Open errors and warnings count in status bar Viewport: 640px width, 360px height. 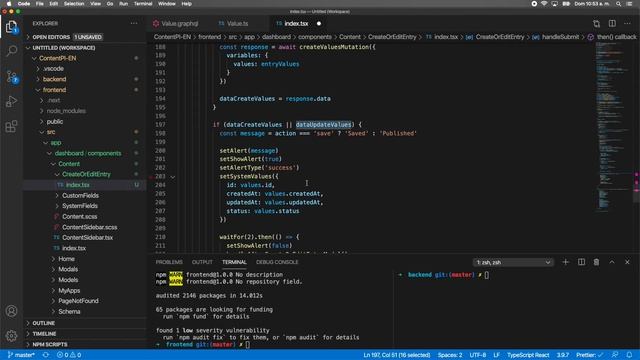coord(69,355)
